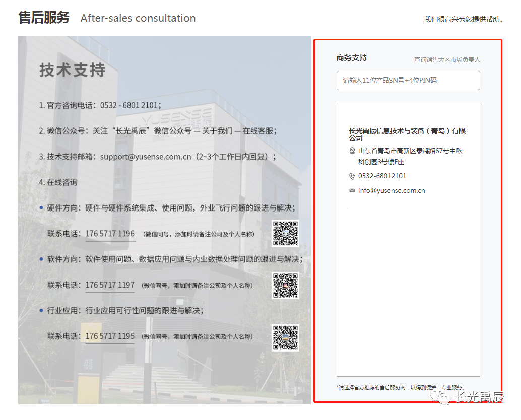Screen dimensions: 521x420
Task: Click the 查询销售大区市场负责人 link
Action: click(x=447, y=60)
